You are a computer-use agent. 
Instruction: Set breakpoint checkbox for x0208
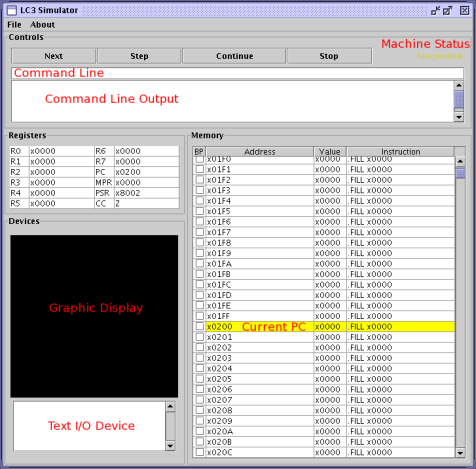pyautogui.click(x=200, y=410)
